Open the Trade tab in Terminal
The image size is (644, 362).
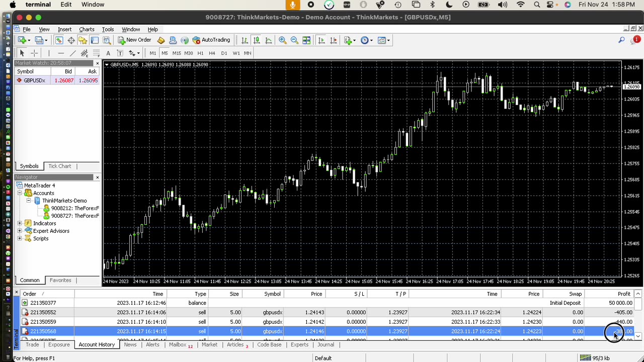(32, 344)
